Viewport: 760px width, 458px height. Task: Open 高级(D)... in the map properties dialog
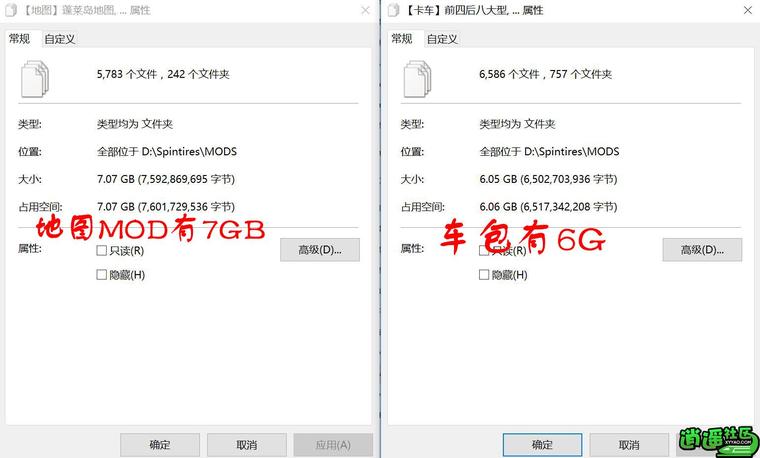320,250
